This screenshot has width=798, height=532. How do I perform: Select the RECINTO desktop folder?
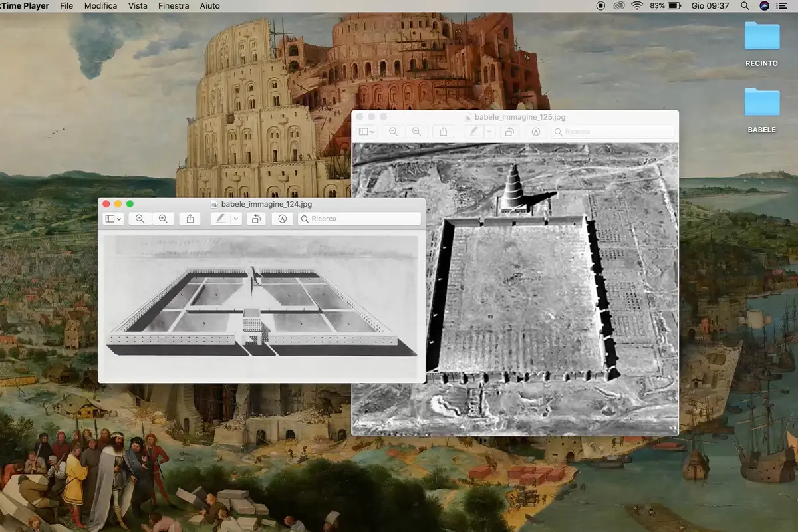762,44
